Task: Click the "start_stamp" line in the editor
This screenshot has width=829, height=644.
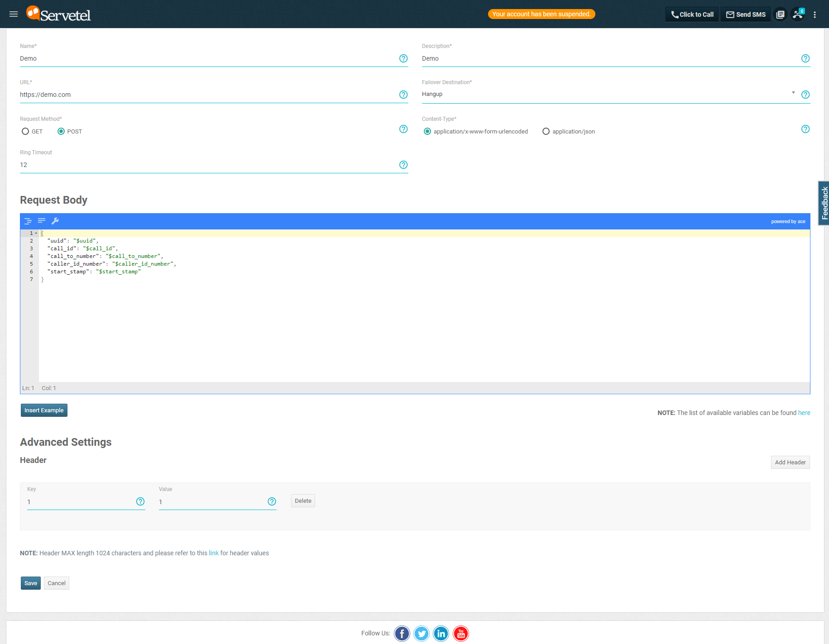Action: 94,272
